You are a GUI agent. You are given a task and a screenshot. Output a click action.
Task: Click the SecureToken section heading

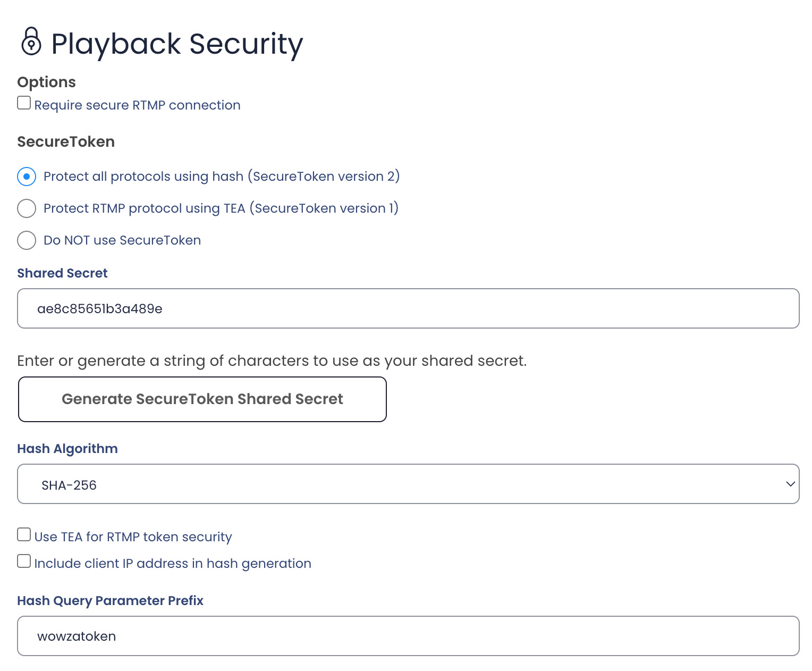point(66,142)
